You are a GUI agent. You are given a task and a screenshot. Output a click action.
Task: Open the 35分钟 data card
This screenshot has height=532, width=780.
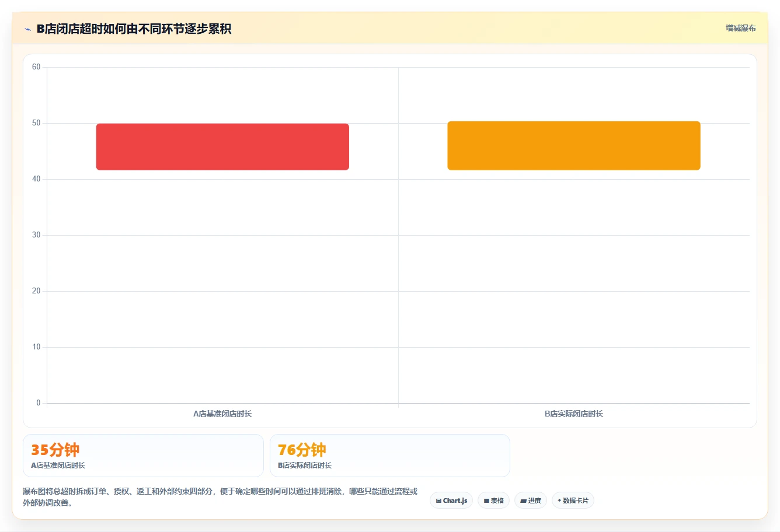[143, 456]
